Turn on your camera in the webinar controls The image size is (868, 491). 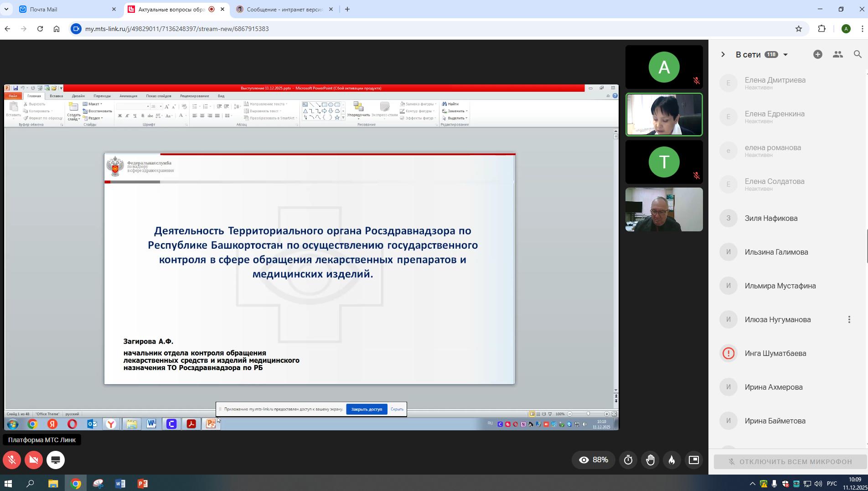34,460
